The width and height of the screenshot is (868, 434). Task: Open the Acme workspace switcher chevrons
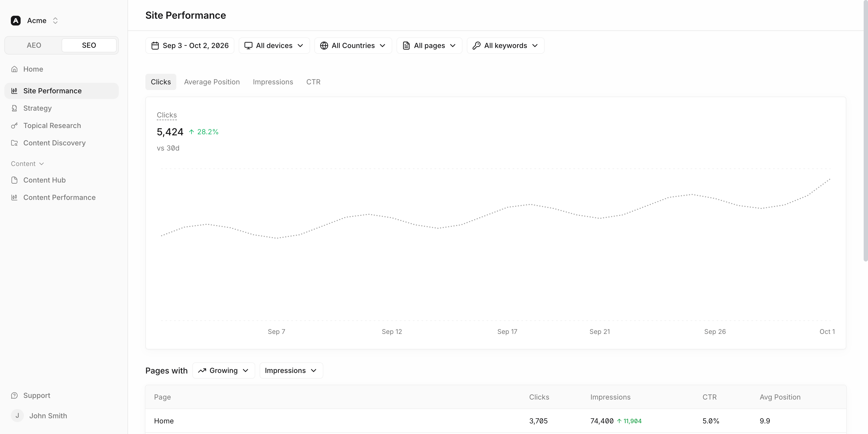(x=55, y=21)
